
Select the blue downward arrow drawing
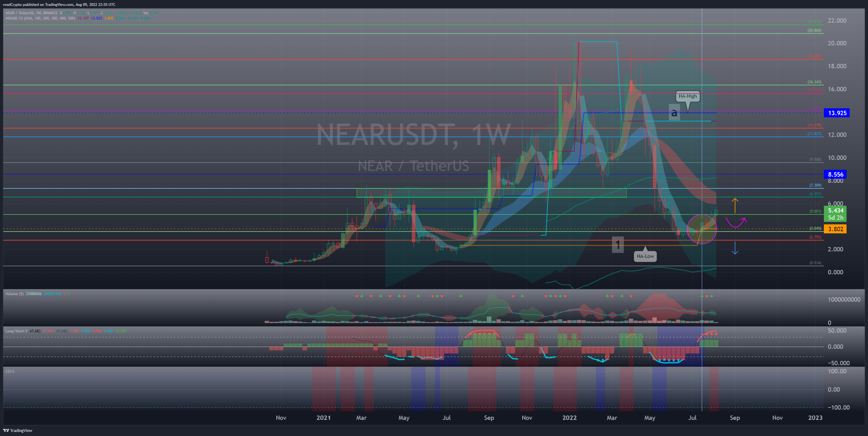735,248
